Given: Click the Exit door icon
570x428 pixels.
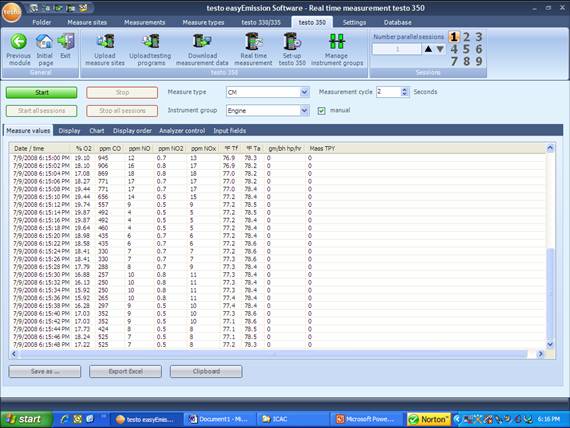Looking at the screenshot, I should [66, 41].
